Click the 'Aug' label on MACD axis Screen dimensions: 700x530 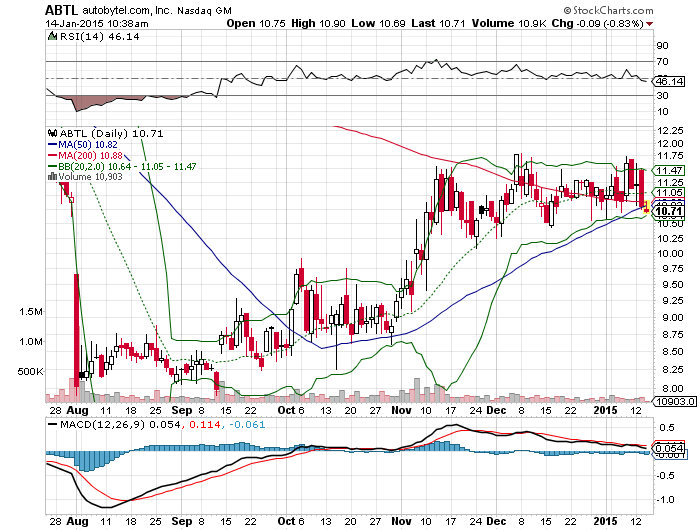pyautogui.click(x=77, y=522)
